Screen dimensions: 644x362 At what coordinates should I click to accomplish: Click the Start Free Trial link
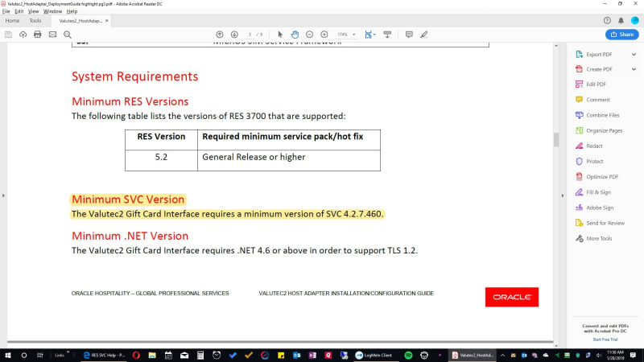tap(605, 339)
